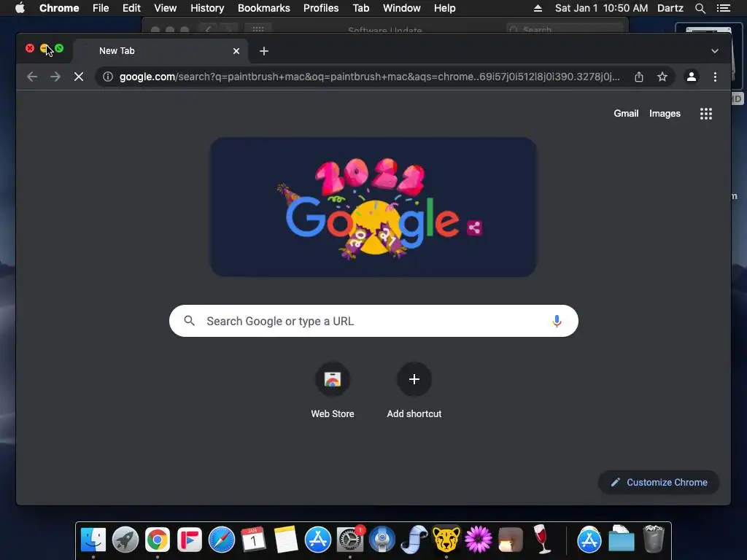Open the blue folder in the Dock
This screenshot has height=560, width=747.
click(622, 539)
